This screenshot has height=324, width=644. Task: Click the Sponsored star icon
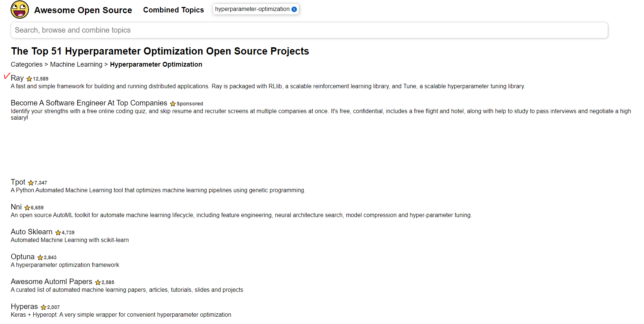click(173, 104)
